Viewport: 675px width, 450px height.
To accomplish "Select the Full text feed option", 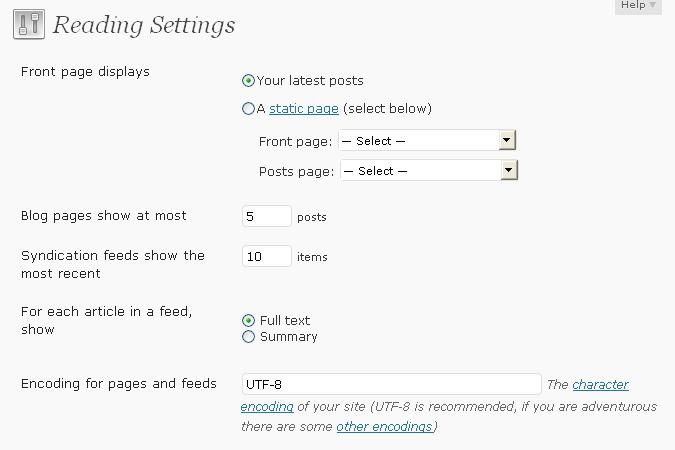I will pyautogui.click(x=249, y=321).
